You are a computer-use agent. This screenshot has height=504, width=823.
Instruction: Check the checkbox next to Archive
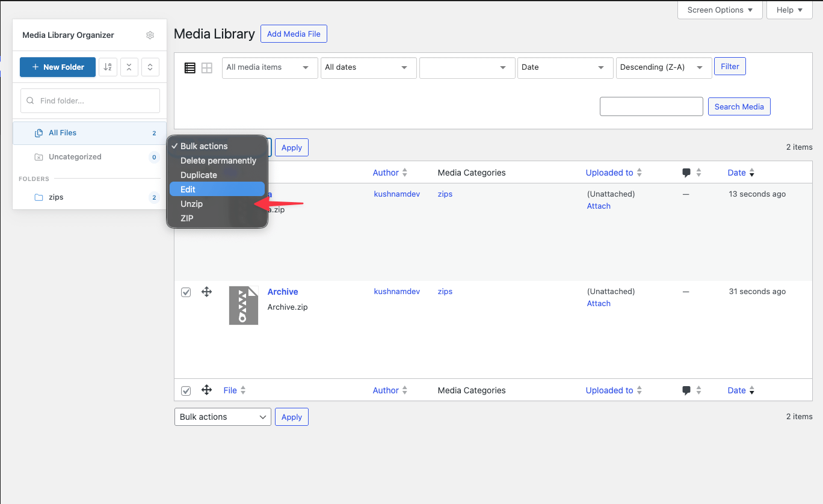pos(186,292)
